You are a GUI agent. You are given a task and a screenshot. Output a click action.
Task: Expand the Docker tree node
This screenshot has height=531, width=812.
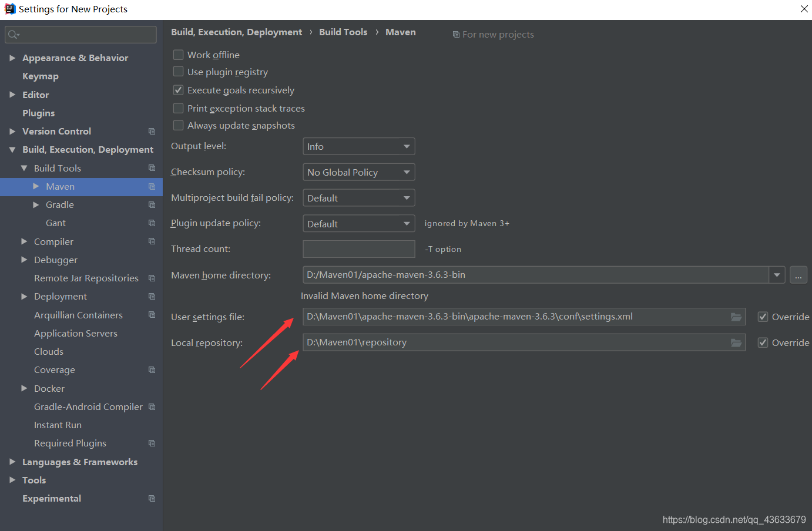(24, 388)
